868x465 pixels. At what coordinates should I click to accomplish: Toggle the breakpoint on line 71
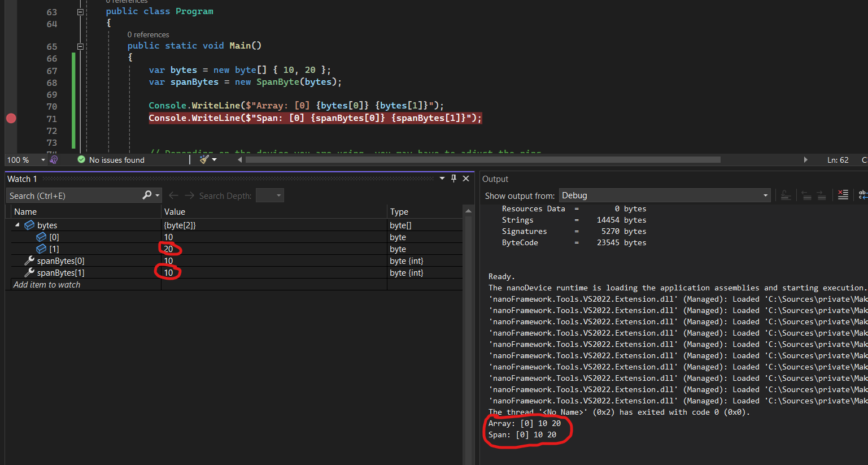pos(11,119)
